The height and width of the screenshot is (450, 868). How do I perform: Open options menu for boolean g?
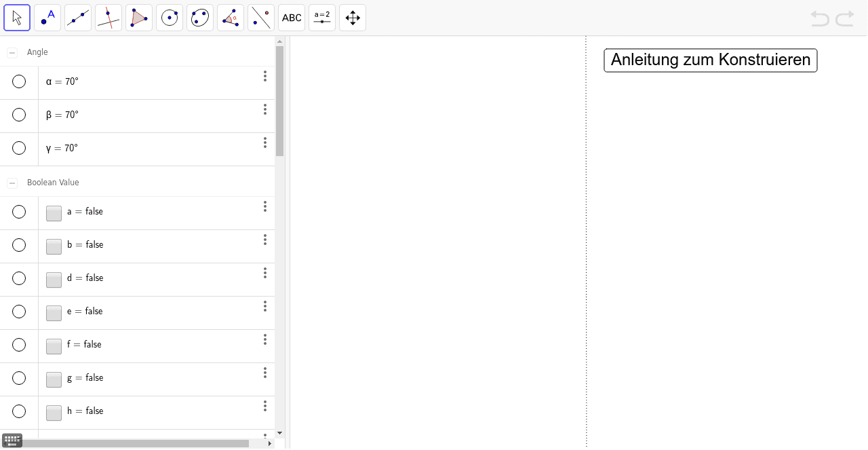point(265,373)
